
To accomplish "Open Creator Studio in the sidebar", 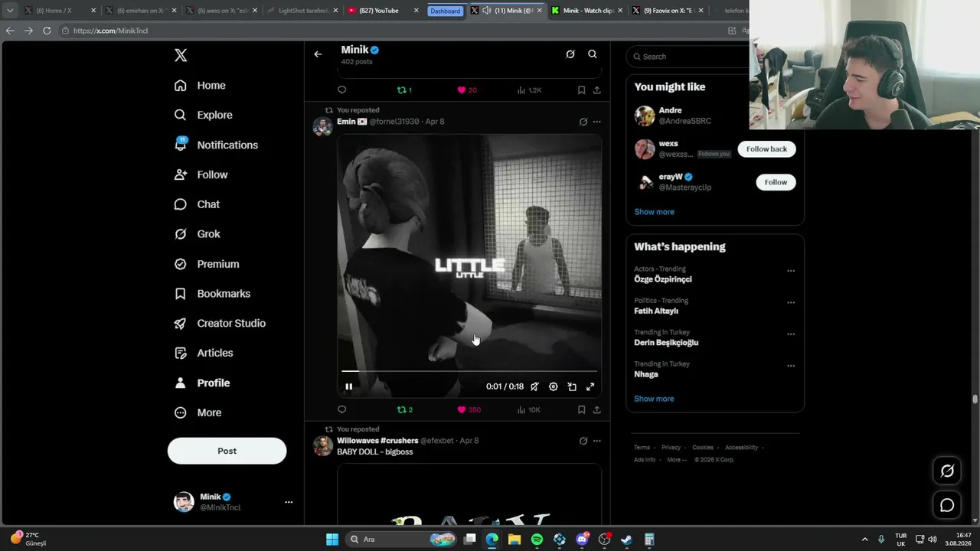I will coord(220,323).
